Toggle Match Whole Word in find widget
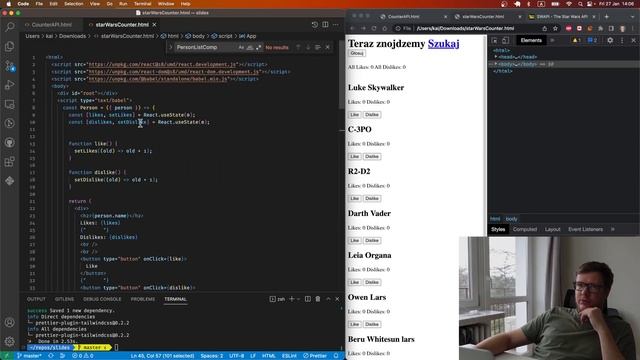640x360 pixels. [250, 47]
